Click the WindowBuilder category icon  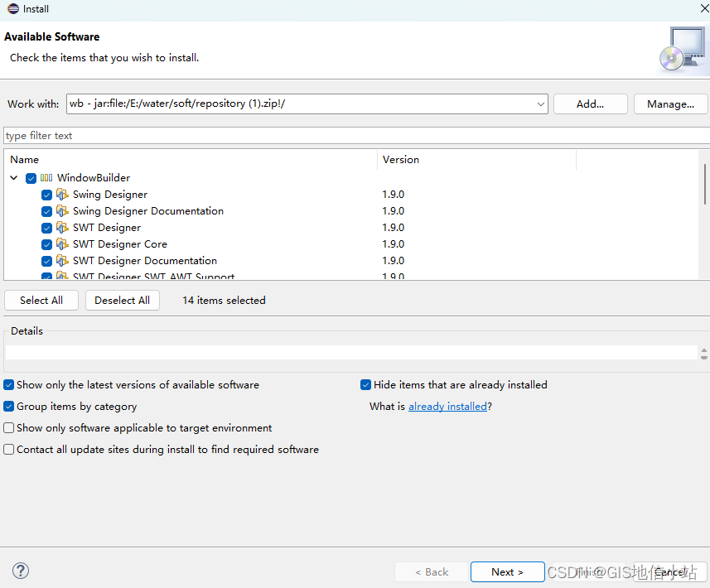point(46,178)
